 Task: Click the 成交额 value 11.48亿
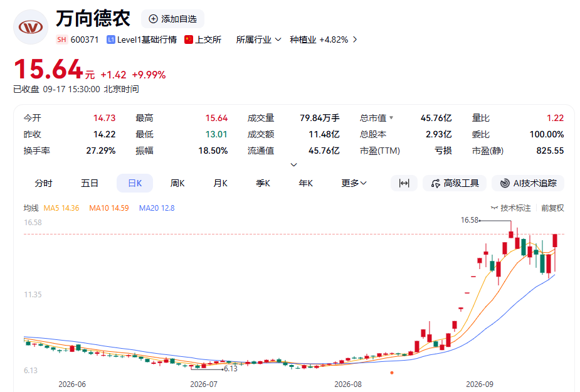[324, 134]
